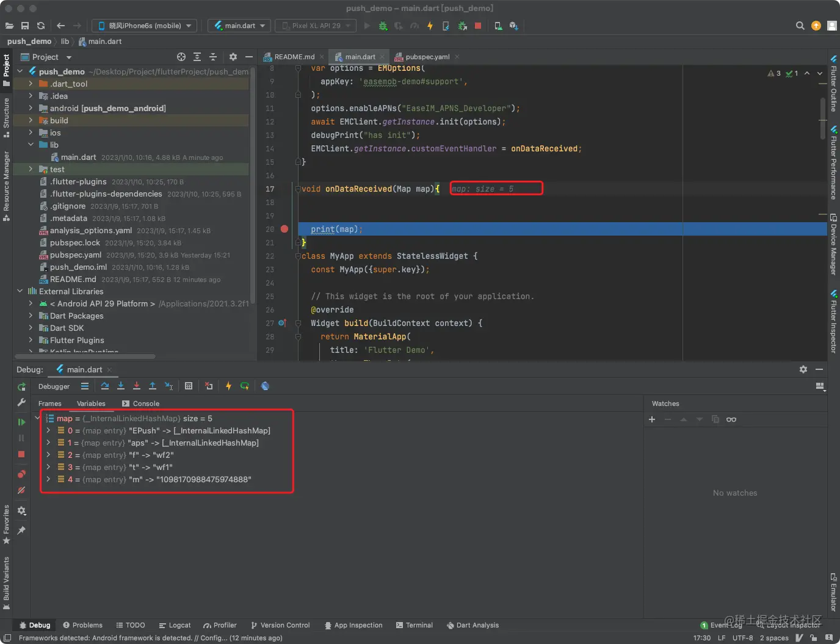
Task: Open the Profiler tool window
Action: [220, 625]
